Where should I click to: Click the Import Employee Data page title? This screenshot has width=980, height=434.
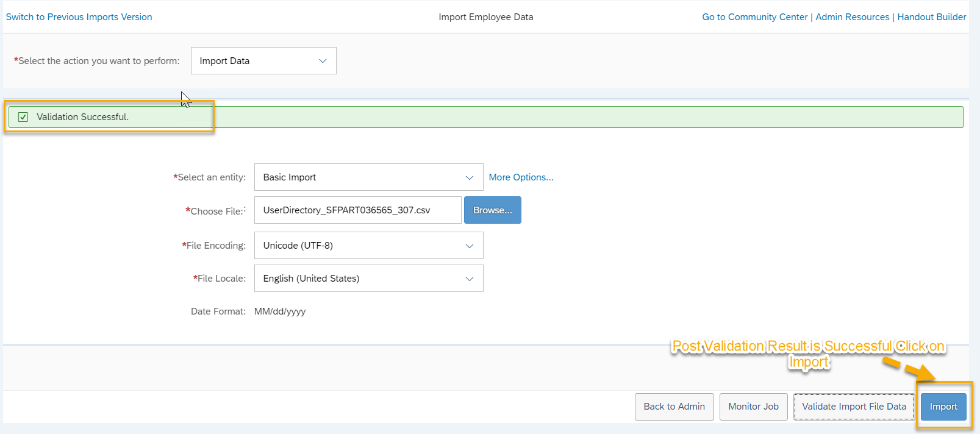[485, 17]
